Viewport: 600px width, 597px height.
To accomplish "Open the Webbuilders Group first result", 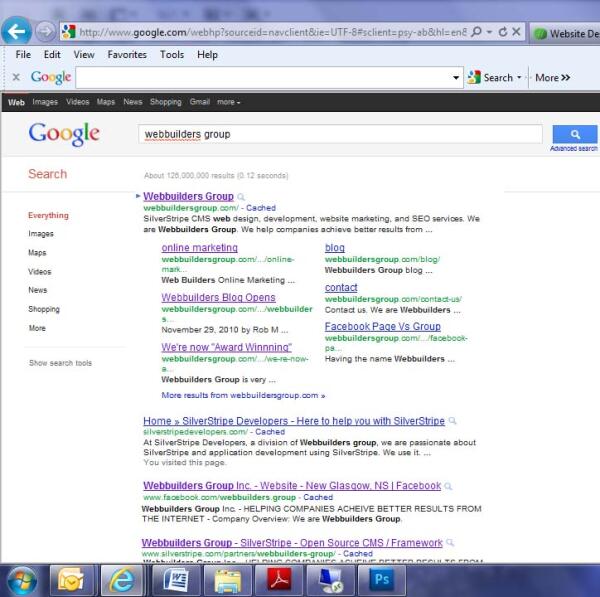I will (188, 196).
